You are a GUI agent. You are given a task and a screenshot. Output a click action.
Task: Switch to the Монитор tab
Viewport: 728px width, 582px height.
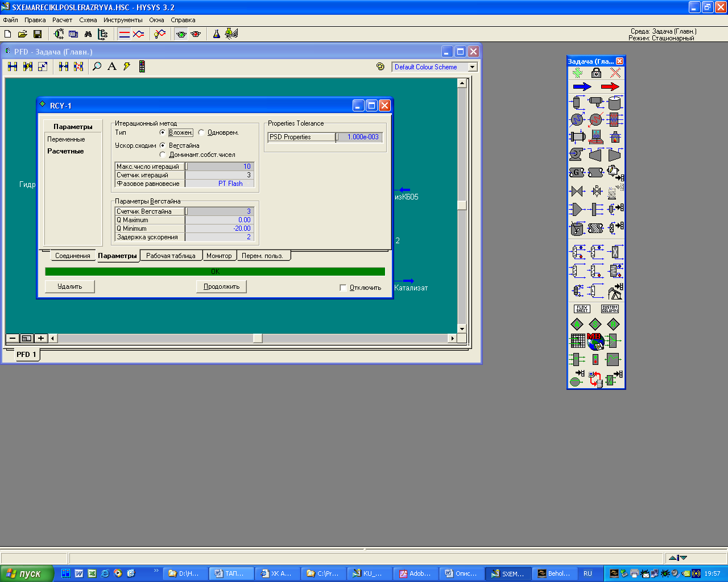click(x=219, y=256)
